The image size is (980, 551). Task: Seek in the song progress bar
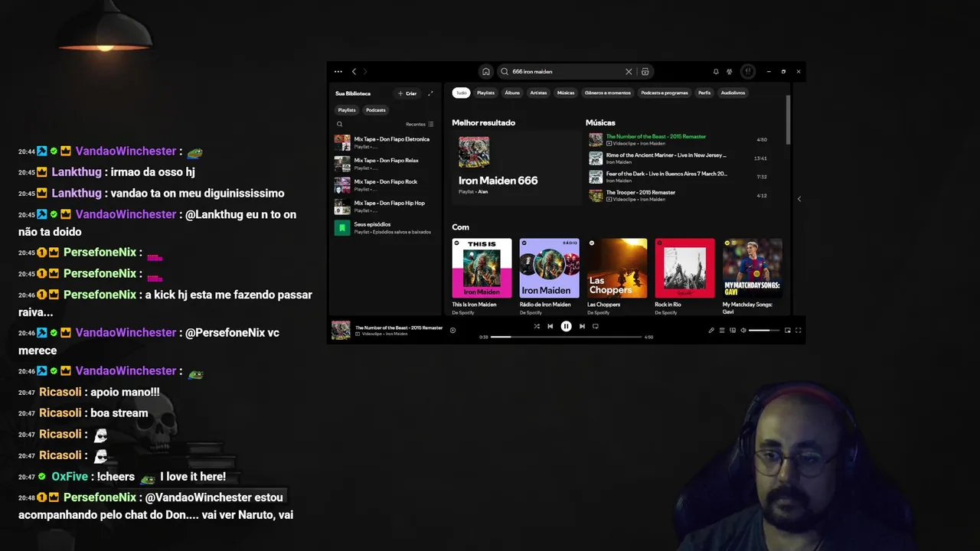pyautogui.click(x=566, y=337)
